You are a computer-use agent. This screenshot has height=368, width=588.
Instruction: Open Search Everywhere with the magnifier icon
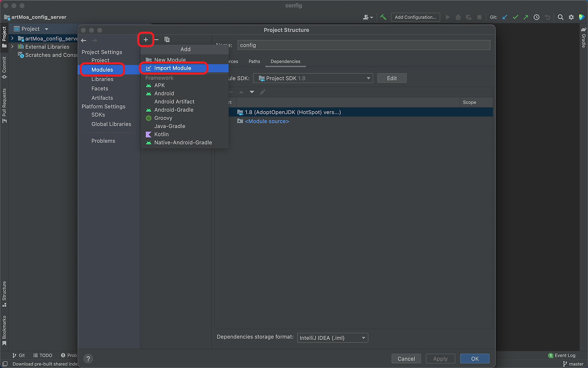click(560, 17)
